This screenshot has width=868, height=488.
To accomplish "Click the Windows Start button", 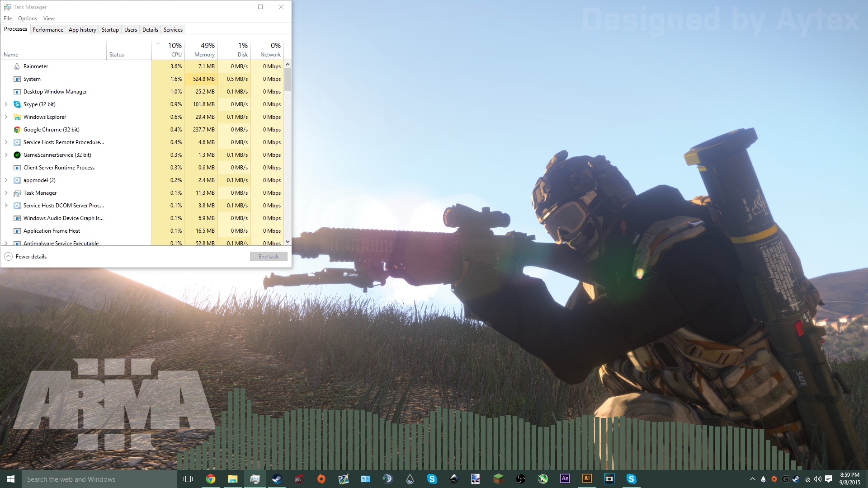I will coord(11,479).
